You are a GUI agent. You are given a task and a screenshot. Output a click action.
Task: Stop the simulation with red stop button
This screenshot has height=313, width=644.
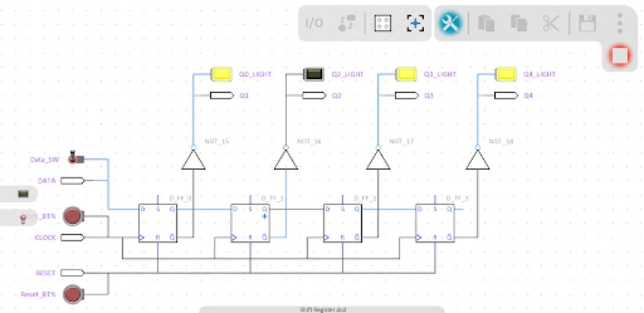coord(620,56)
